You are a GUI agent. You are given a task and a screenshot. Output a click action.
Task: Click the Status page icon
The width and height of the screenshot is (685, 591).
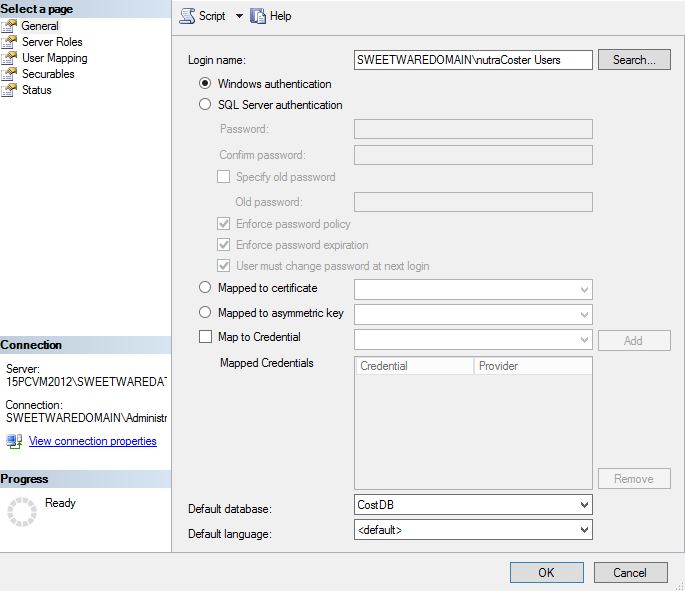coord(9,90)
